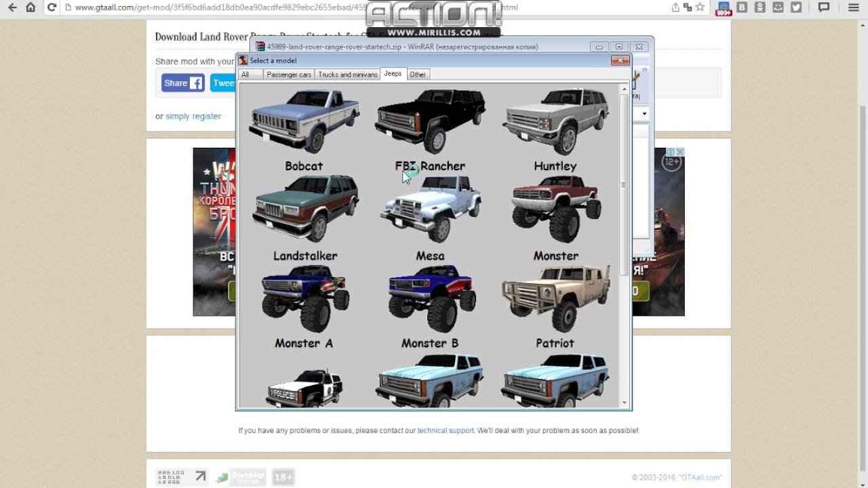This screenshot has width=868, height=488.
Task: Click the Select a model dialog title icon
Action: [x=243, y=60]
